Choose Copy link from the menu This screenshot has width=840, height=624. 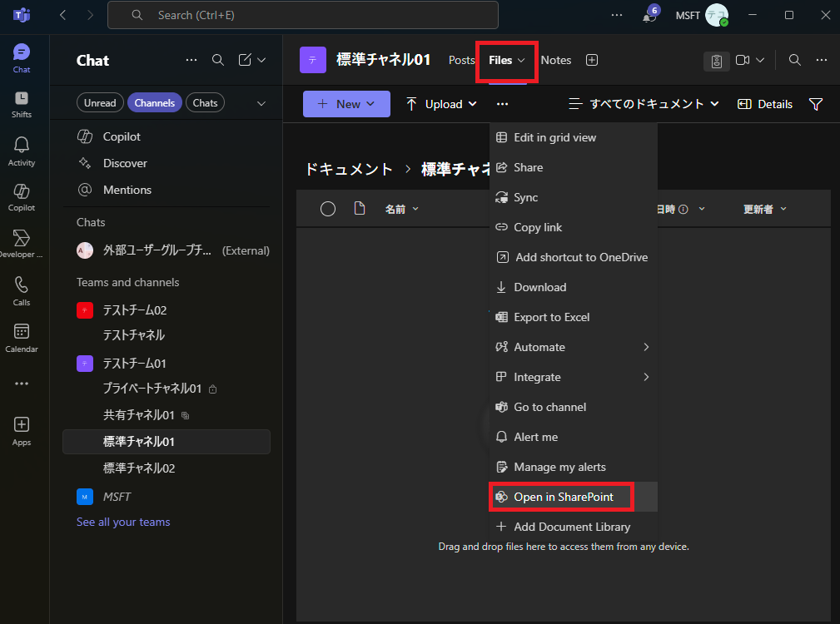pyautogui.click(x=574, y=227)
